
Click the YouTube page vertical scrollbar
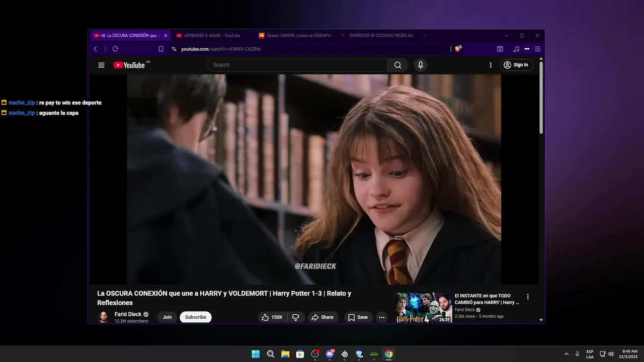[541, 98]
